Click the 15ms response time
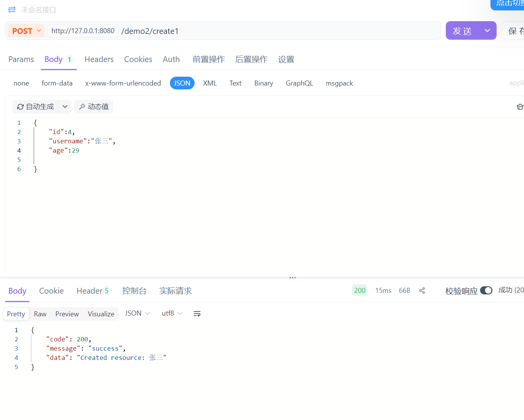The image size is (524, 420). (x=383, y=291)
